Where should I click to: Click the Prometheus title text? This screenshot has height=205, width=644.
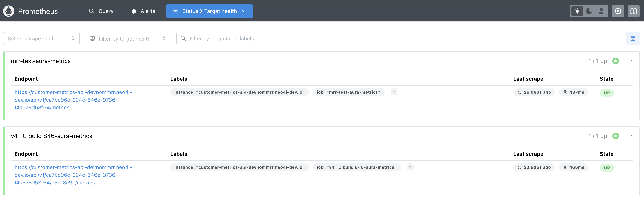click(x=38, y=11)
